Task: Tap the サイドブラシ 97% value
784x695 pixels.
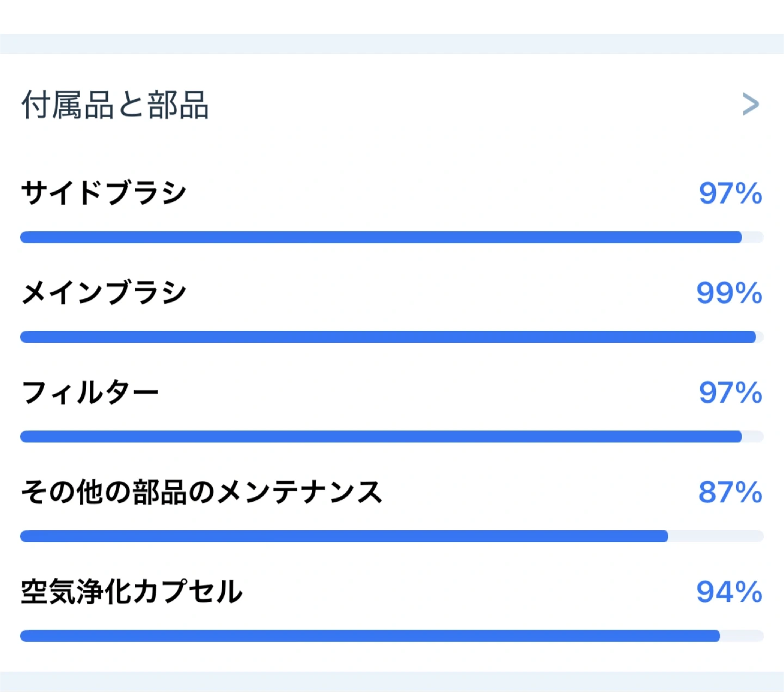Action: (730, 194)
